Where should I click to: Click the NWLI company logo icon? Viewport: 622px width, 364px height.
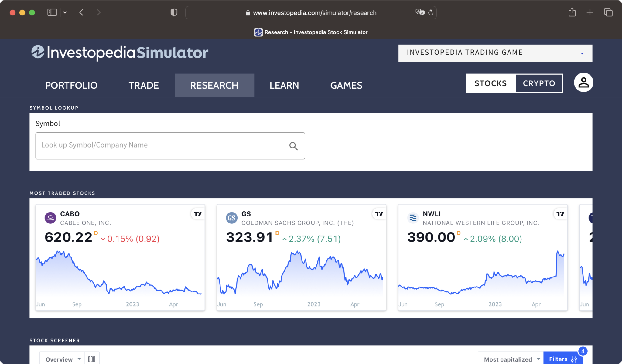click(x=413, y=218)
